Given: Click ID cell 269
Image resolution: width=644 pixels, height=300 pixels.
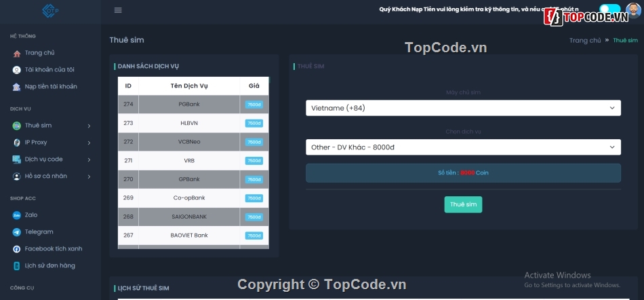Looking at the screenshot, I should pyautogui.click(x=128, y=198).
